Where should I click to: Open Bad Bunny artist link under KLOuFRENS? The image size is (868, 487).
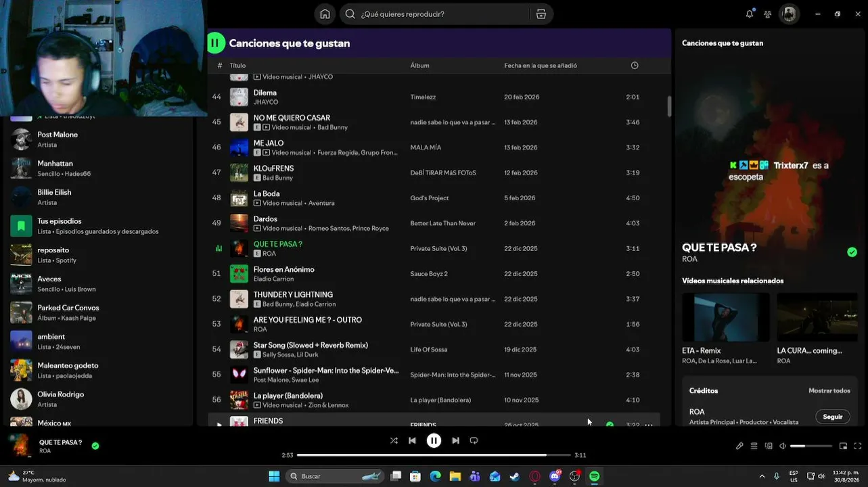click(277, 178)
